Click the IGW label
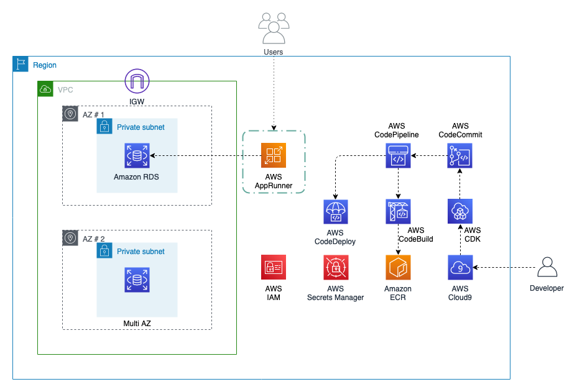 (137, 101)
